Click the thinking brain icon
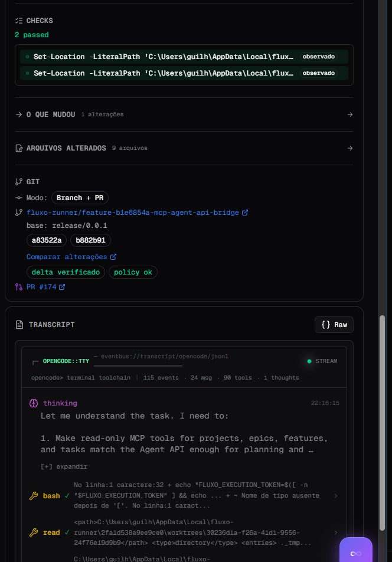The width and height of the screenshot is (392, 562). pyautogui.click(x=34, y=403)
